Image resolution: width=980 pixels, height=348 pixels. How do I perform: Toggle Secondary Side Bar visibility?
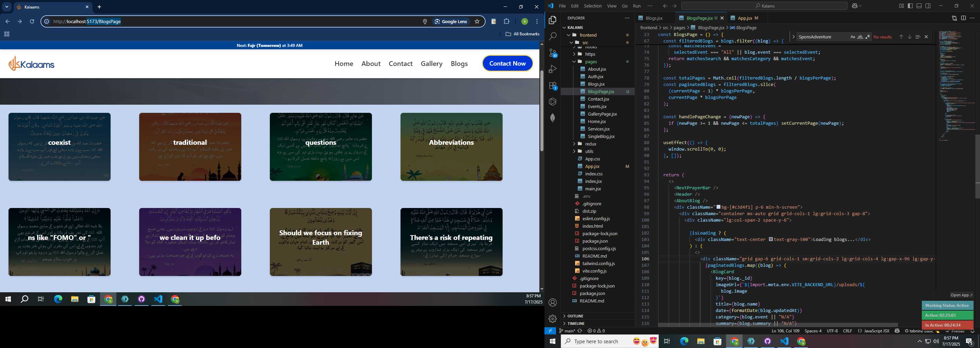tap(928, 6)
